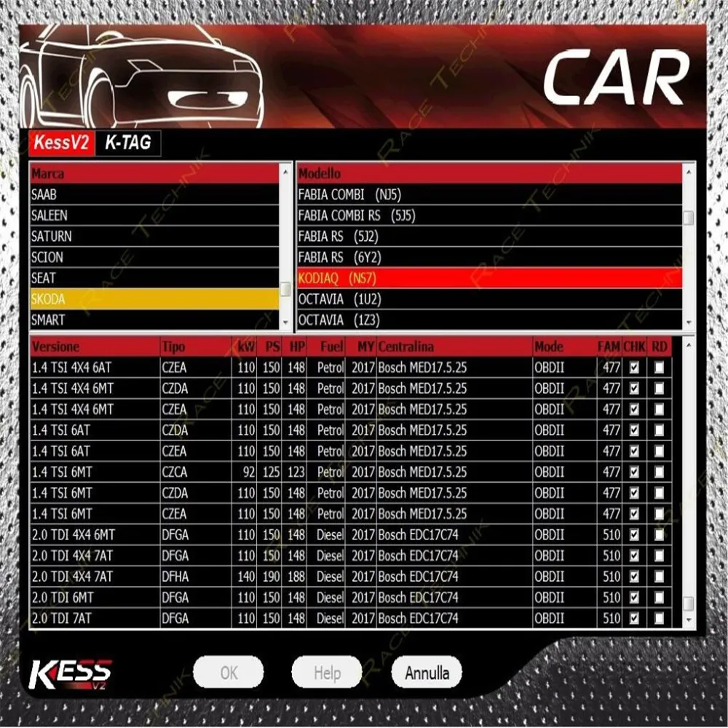Click the Marca list header
Screen dimensions: 728x728
(x=154, y=174)
